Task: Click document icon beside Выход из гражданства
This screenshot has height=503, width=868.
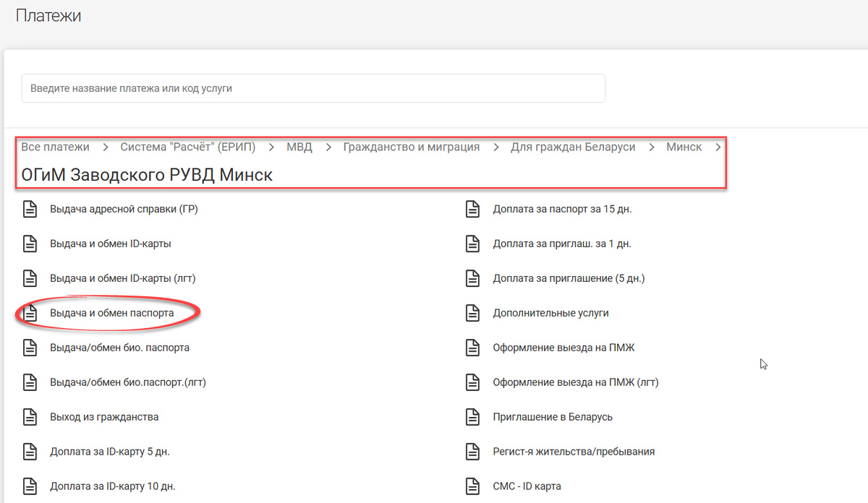Action: pyautogui.click(x=30, y=417)
